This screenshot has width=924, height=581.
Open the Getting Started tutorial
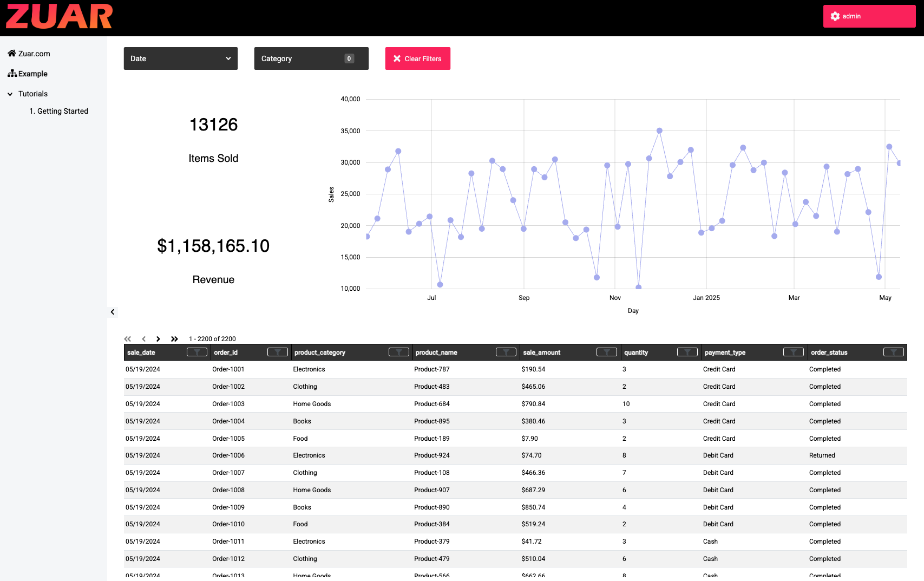coord(62,111)
